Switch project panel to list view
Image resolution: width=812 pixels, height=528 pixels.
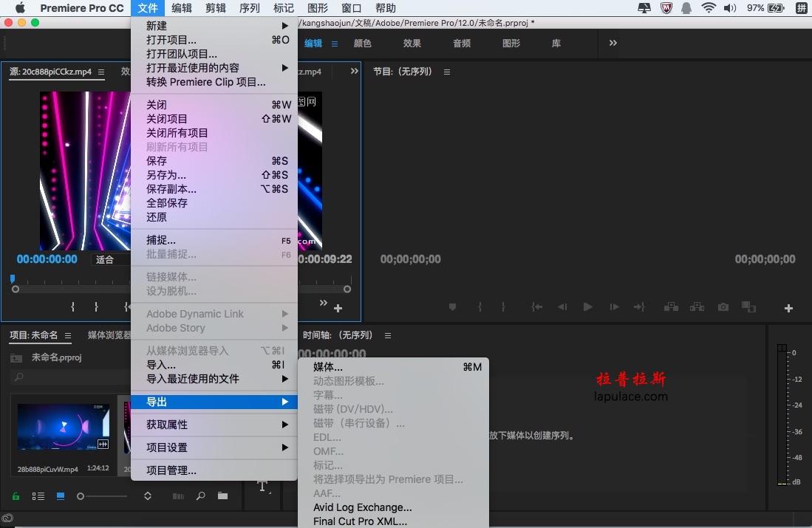coord(38,496)
